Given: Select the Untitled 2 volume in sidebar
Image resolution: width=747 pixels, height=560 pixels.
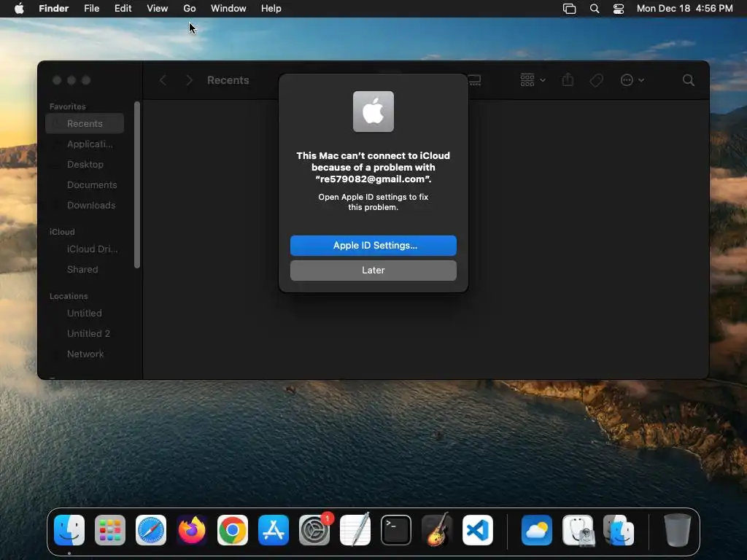Looking at the screenshot, I should pos(85,334).
